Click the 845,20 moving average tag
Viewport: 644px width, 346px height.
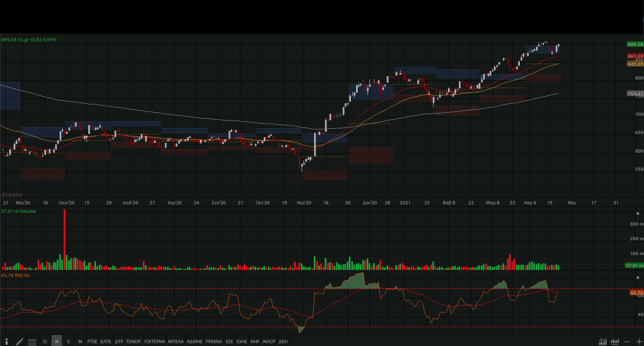635,64
